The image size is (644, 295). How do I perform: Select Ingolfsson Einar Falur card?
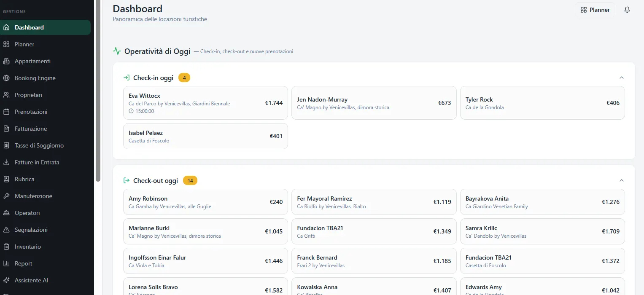point(205,261)
